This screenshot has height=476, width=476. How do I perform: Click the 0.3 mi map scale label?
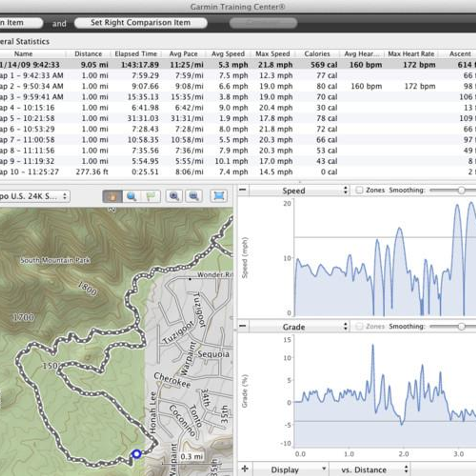(192, 456)
